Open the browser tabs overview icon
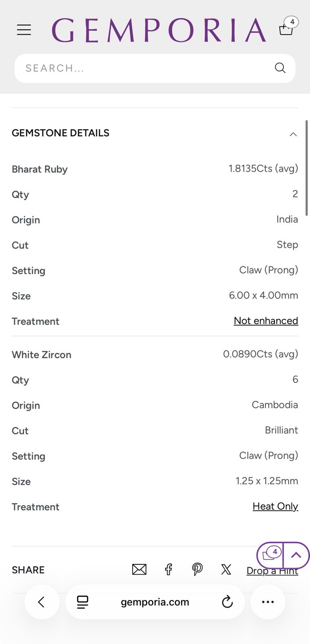Screen dimensions: 310x644 tap(82, 602)
